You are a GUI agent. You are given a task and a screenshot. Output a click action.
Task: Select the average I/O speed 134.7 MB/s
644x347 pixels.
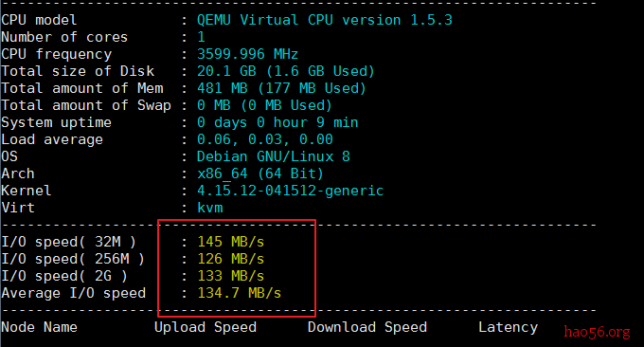pyautogui.click(x=240, y=293)
